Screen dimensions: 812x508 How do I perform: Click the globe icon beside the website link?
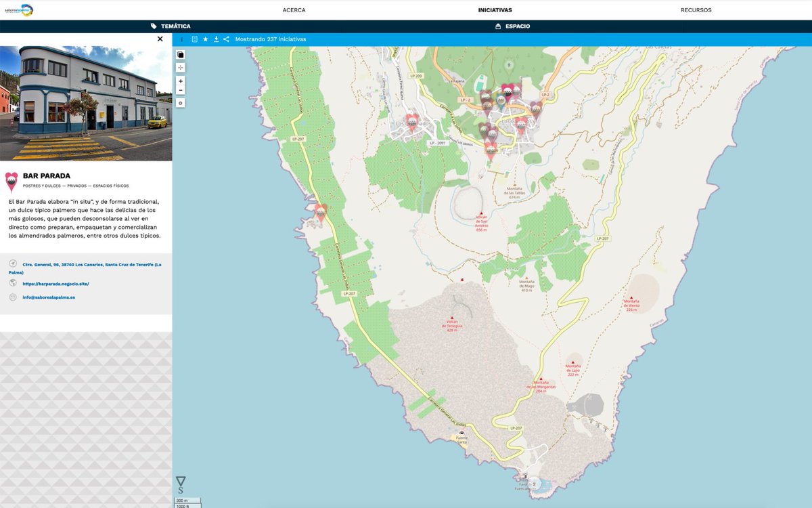[x=13, y=282]
